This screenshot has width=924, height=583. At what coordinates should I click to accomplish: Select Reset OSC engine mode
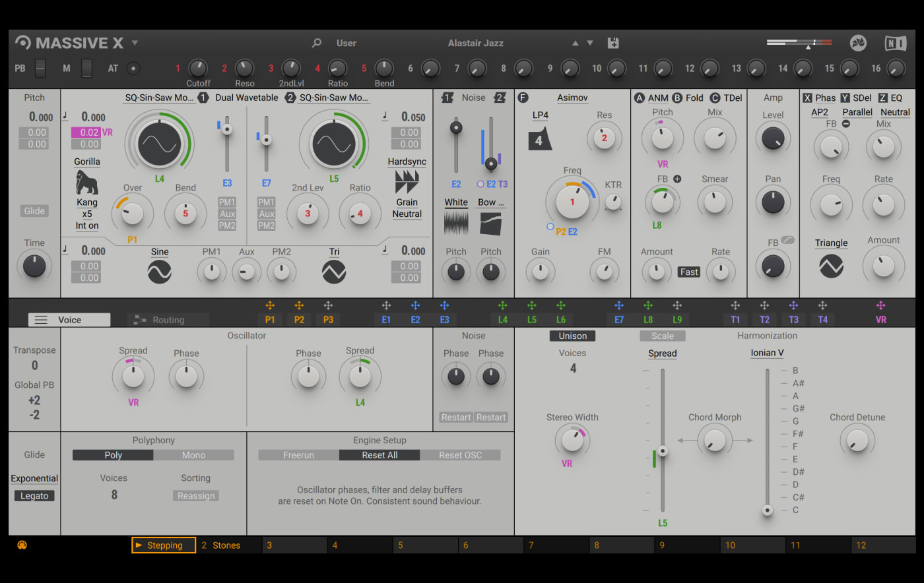(460, 455)
